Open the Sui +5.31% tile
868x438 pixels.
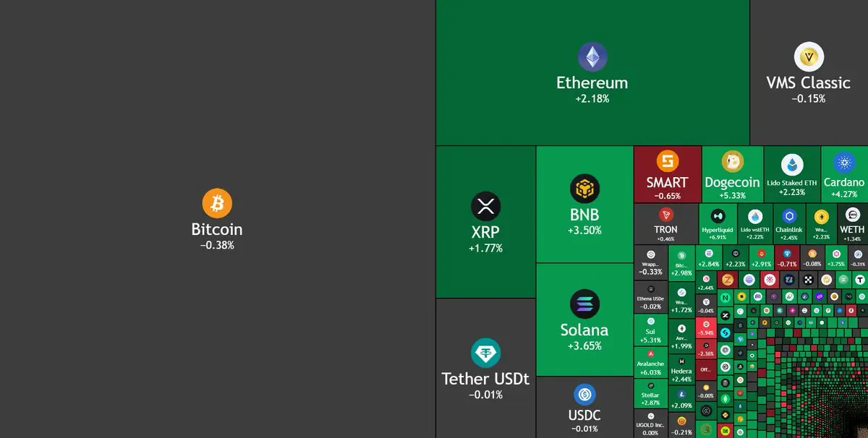651,330
